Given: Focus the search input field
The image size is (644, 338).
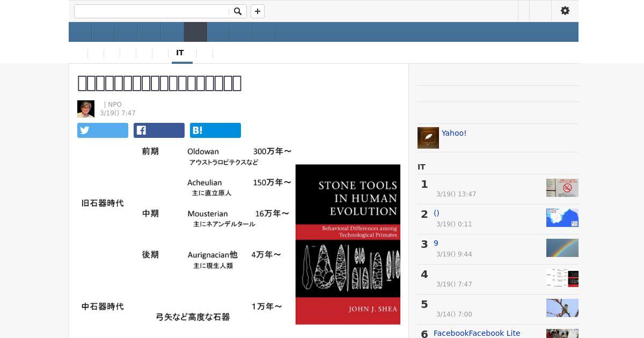Looking at the screenshot, I should pyautogui.click(x=152, y=11).
